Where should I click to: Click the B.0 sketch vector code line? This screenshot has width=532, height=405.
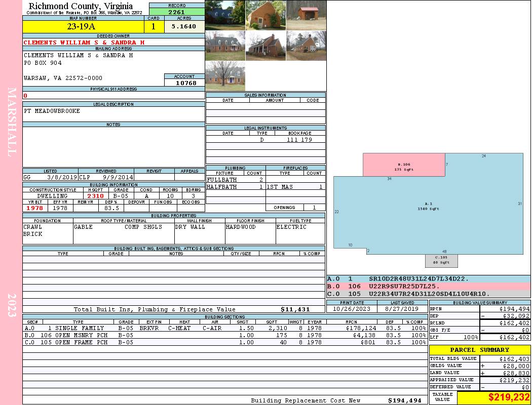tap(428, 287)
